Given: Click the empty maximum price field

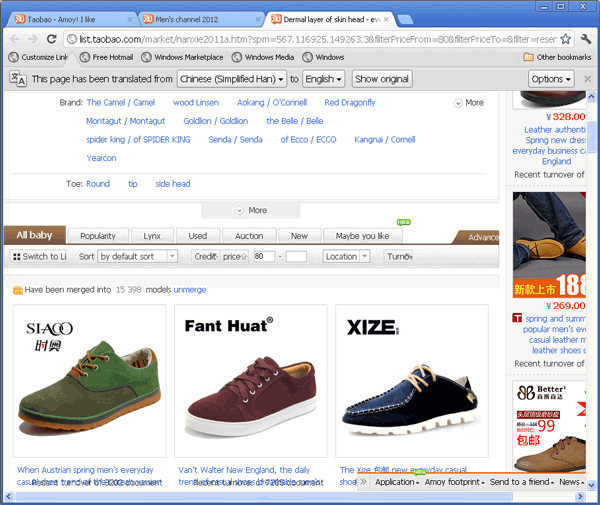Looking at the screenshot, I should 296,256.
